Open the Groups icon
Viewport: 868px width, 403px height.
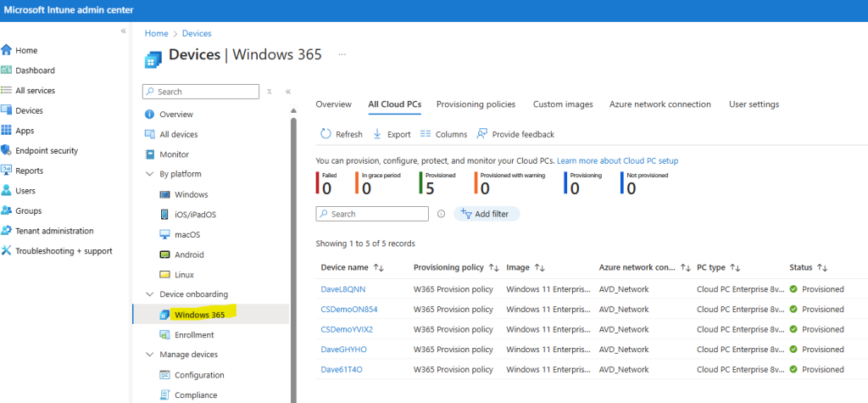[x=7, y=210]
